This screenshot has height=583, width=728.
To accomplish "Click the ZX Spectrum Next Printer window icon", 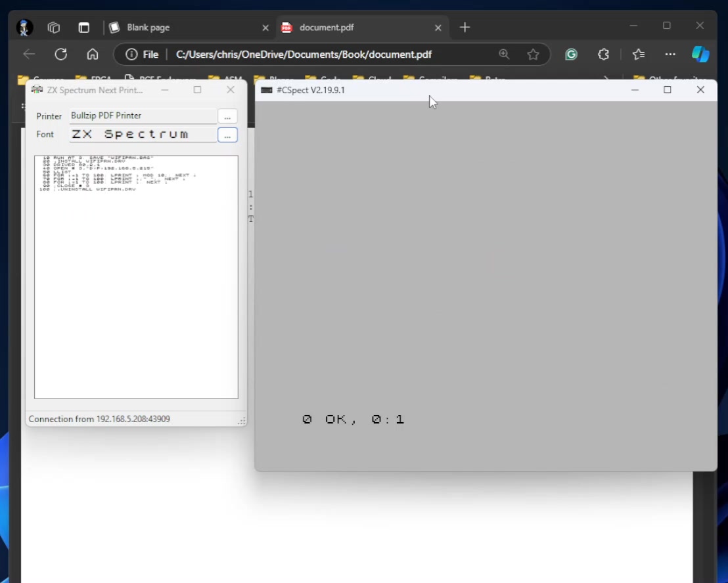I will point(37,89).
